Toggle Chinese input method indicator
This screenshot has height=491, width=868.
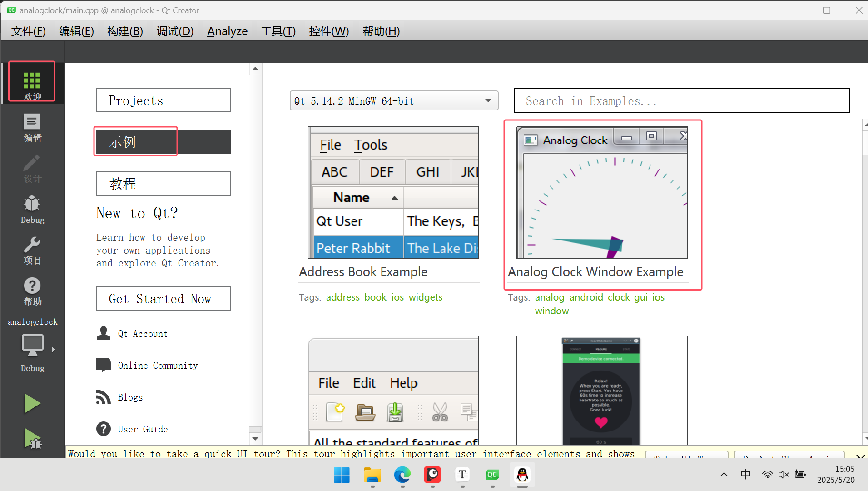point(745,475)
